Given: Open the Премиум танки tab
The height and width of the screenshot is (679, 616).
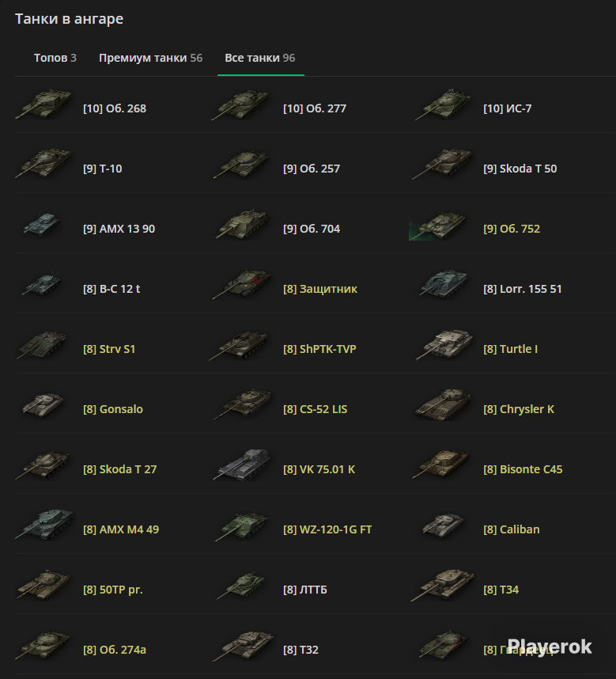Looking at the screenshot, I should tap(150, 58).
